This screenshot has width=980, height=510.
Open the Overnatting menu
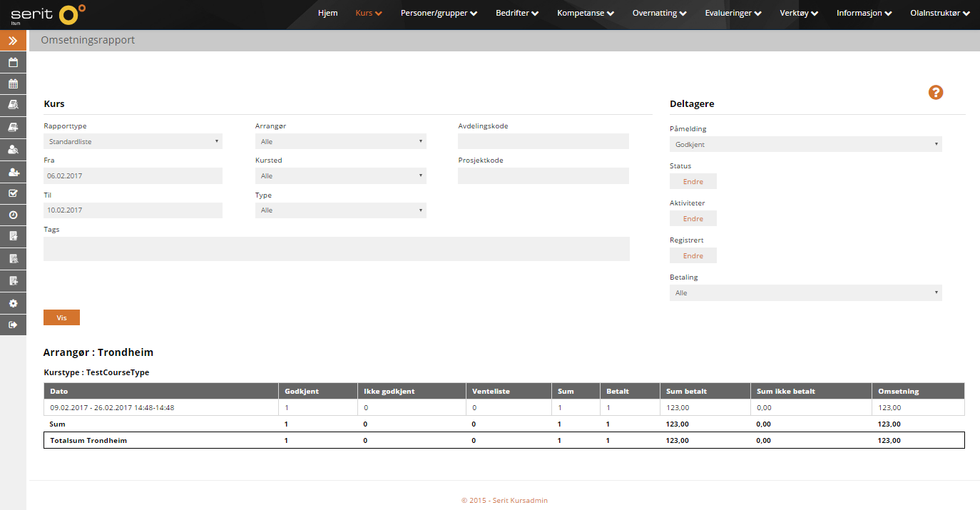[x=660, y=13]
